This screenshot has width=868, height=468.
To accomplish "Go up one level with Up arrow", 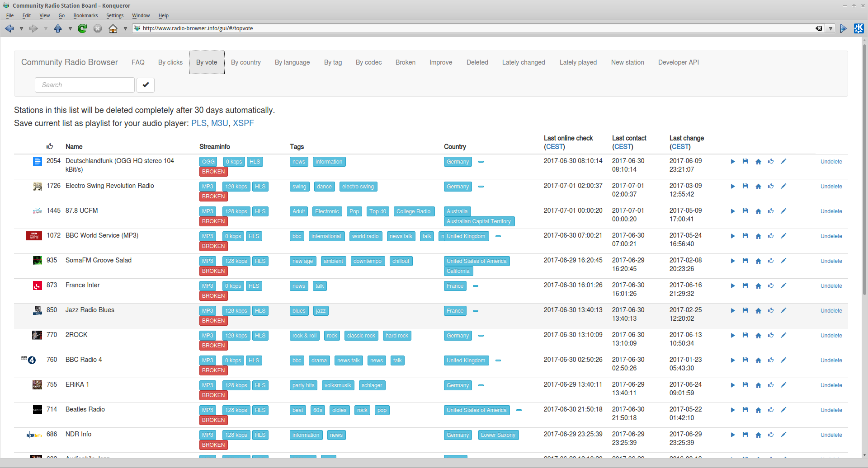I will tap(58, 28).
